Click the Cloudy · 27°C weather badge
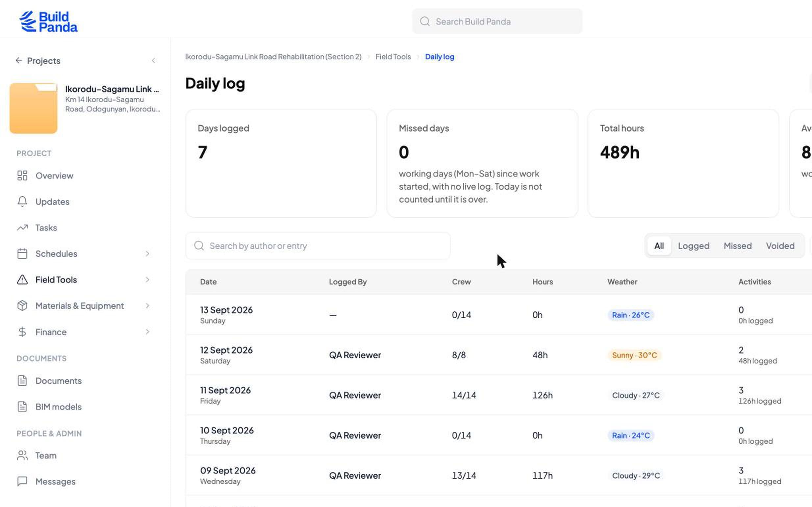812x507 pixels. (x=636, y=395)
